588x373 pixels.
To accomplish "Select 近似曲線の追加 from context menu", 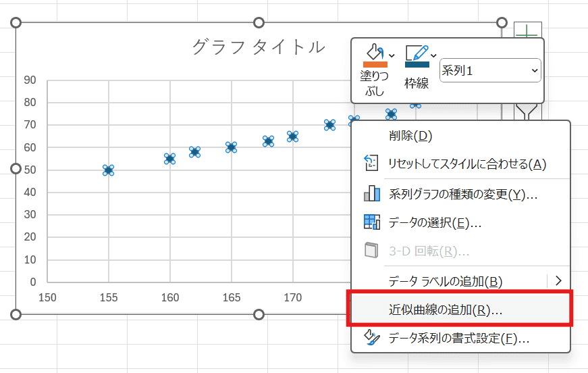I will click(x=446, y=310).
